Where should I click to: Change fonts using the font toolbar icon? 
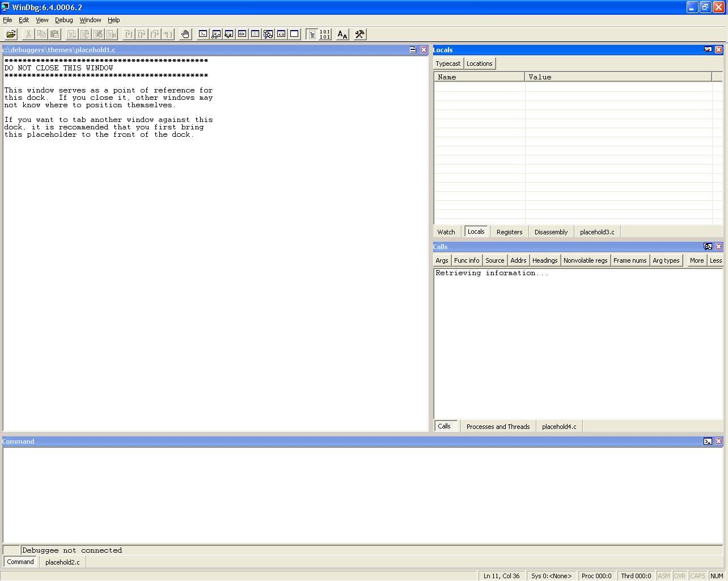click(342, 35)
